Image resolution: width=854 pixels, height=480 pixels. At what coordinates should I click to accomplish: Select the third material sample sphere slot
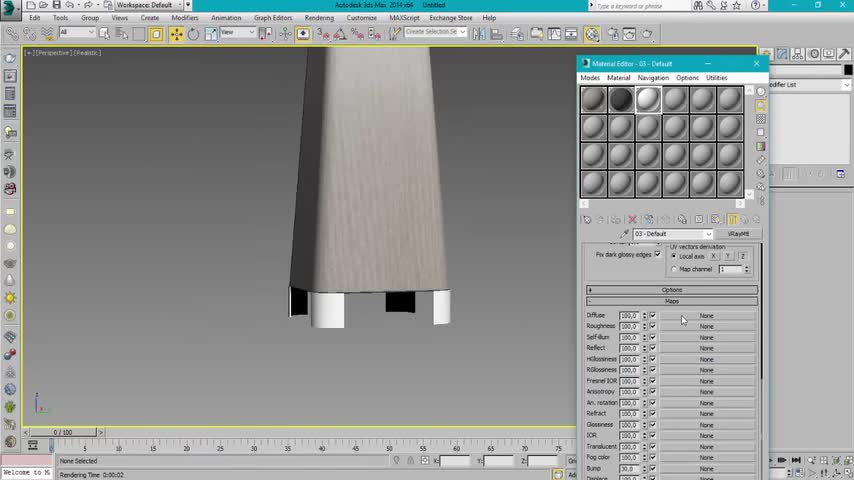[648, 99]
